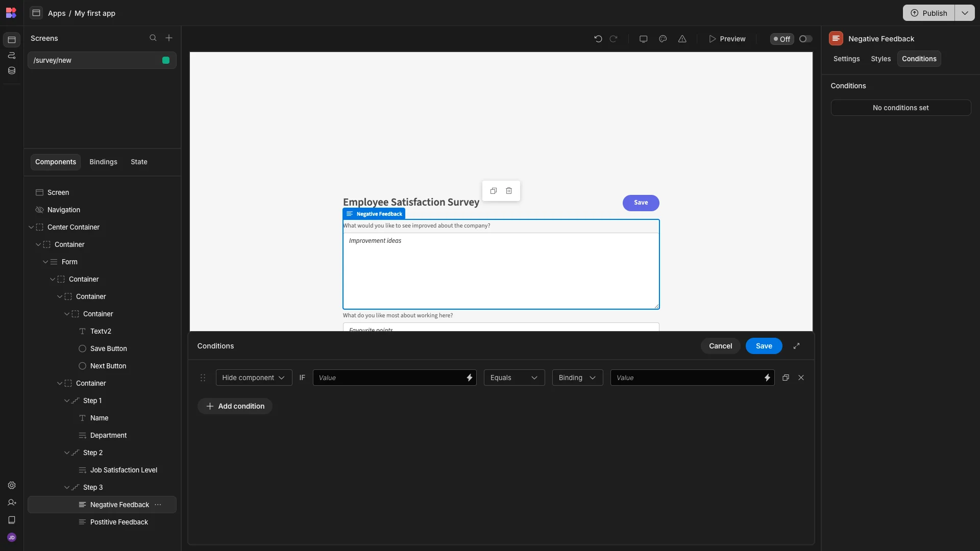Click the app icon beside Apps breadcrumb
980x551 pixels.
(x=36, y=13)
